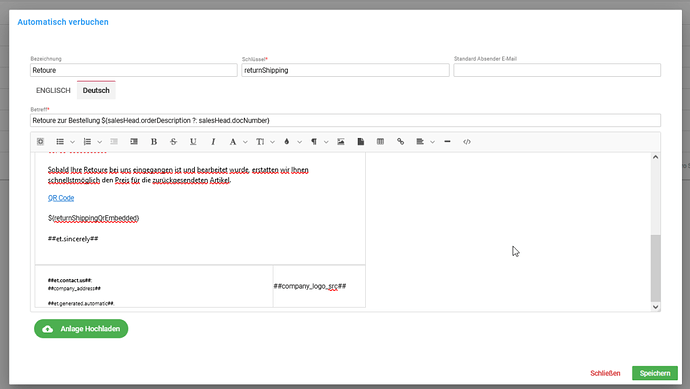This screenshot has height=389, width=690.
Task: Click the ##et.contact.us## text
Action: 70,280
